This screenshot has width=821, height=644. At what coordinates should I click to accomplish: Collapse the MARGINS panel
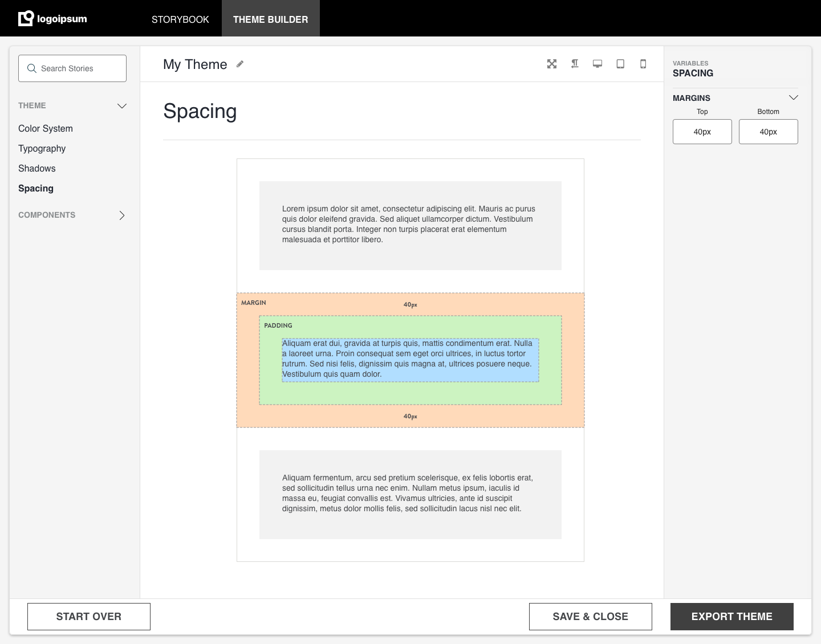pyautogui.click(x=794, y=97)
